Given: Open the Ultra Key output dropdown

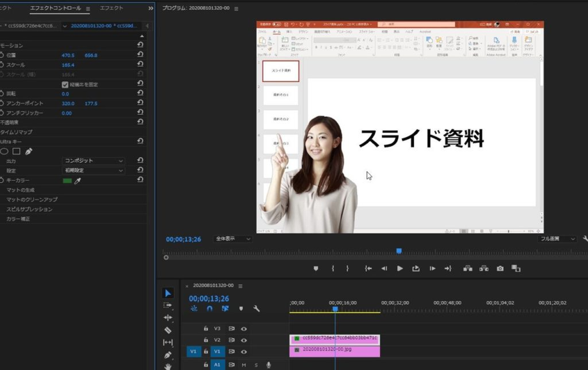Looking at the screenshot, I should [94, 161].
